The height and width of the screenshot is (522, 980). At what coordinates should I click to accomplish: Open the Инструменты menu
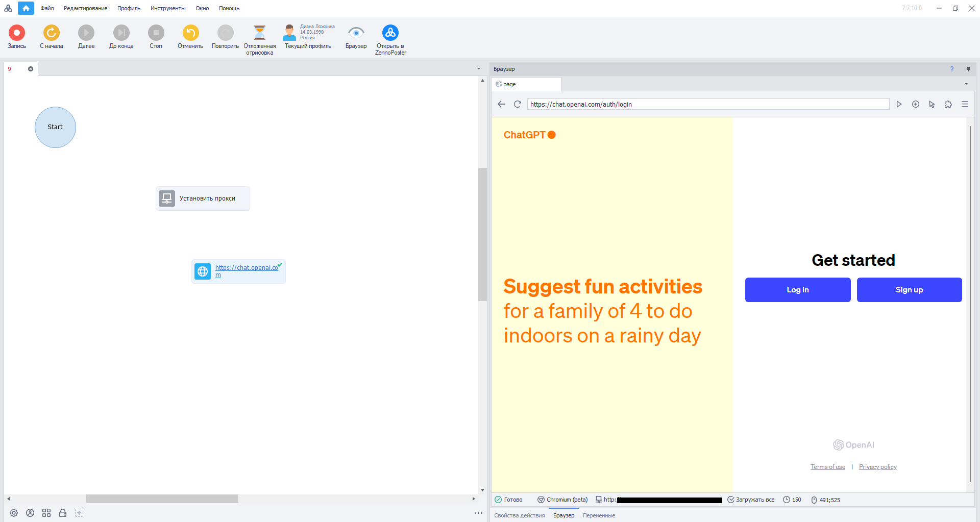[168, 8]
